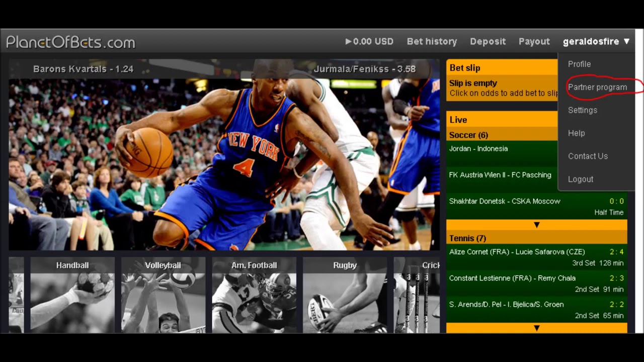
Task: Collapse the geraldosfire user dropdown
Action: [x=596, y=42]
